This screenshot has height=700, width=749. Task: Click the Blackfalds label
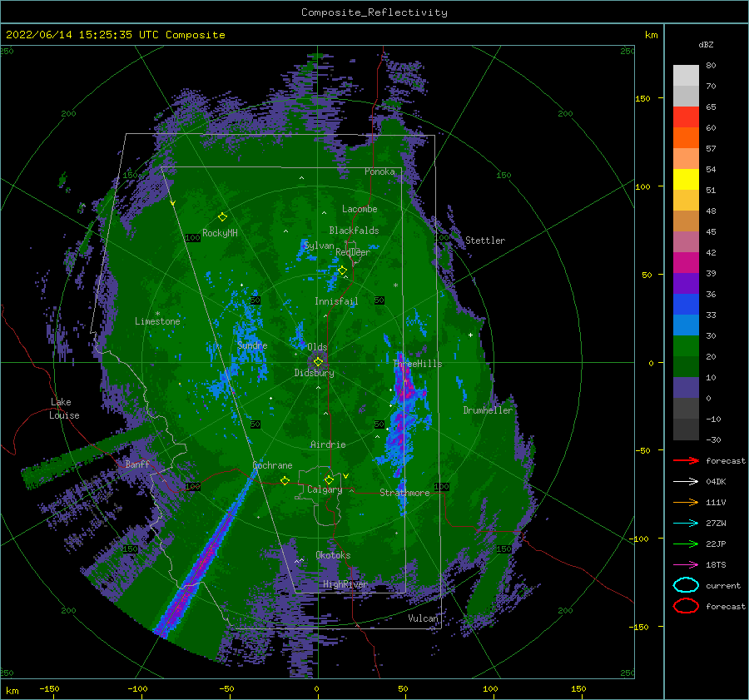[x=354, y=231]
